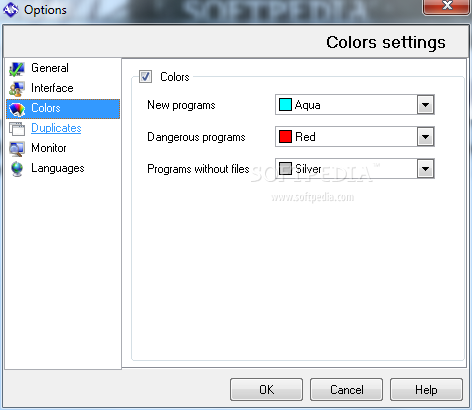Click the 'New programs' label
Viewport: 472px width, 410px height.
pos(181,105)
